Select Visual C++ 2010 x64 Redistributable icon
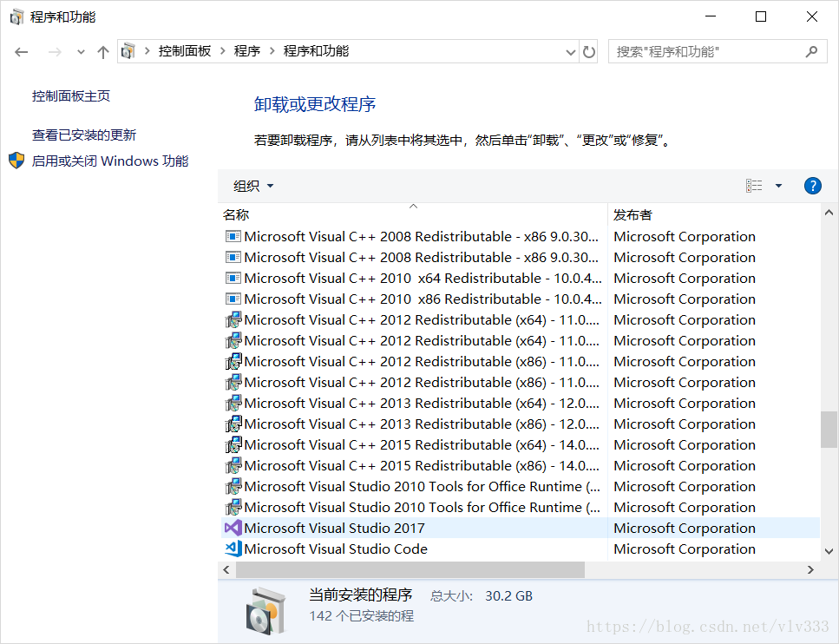Image resolution: width=839 pixels, height=644 pixels. click(233, 279)
